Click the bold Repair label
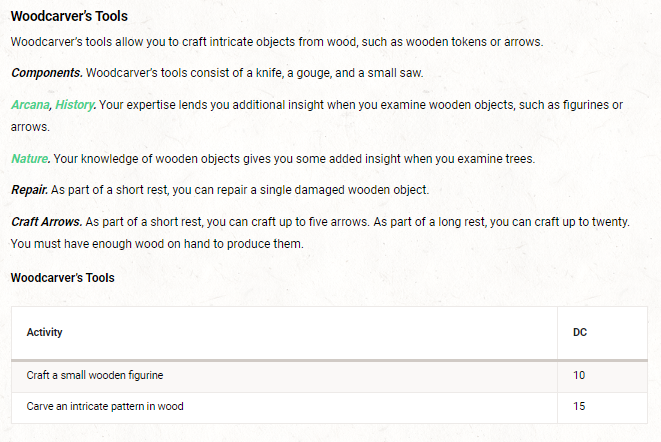The image size is (661, 442). (x=30, y=189)
